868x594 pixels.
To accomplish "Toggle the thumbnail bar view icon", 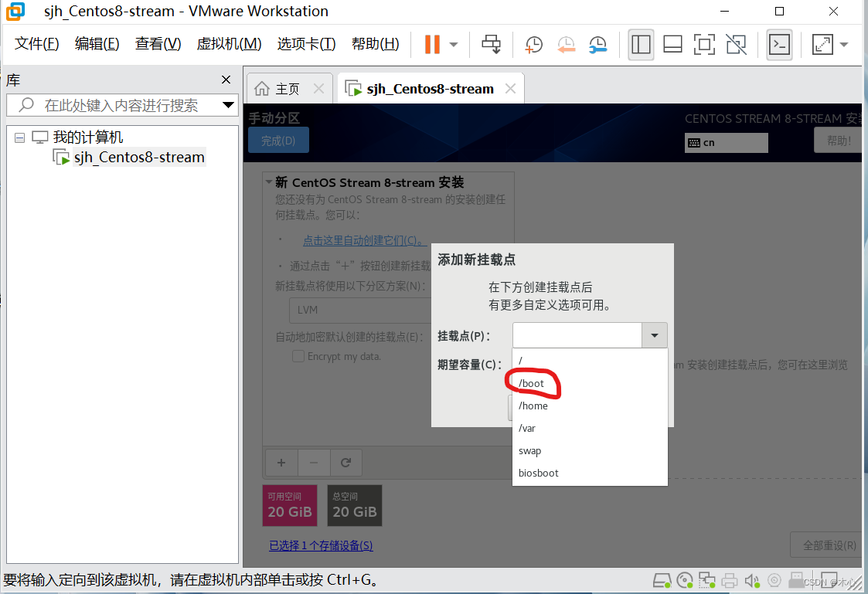I will 672,44.
